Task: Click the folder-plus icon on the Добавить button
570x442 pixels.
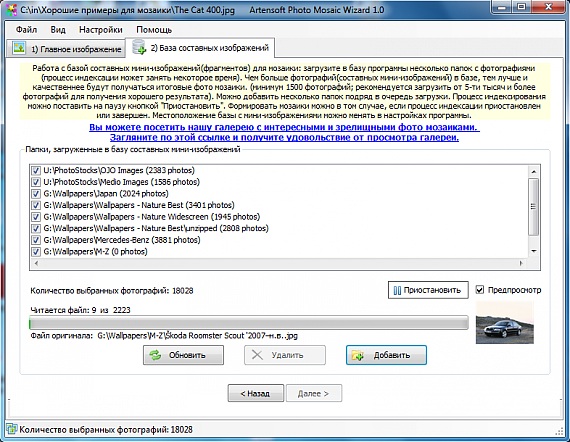Action: tap(358, 355)
